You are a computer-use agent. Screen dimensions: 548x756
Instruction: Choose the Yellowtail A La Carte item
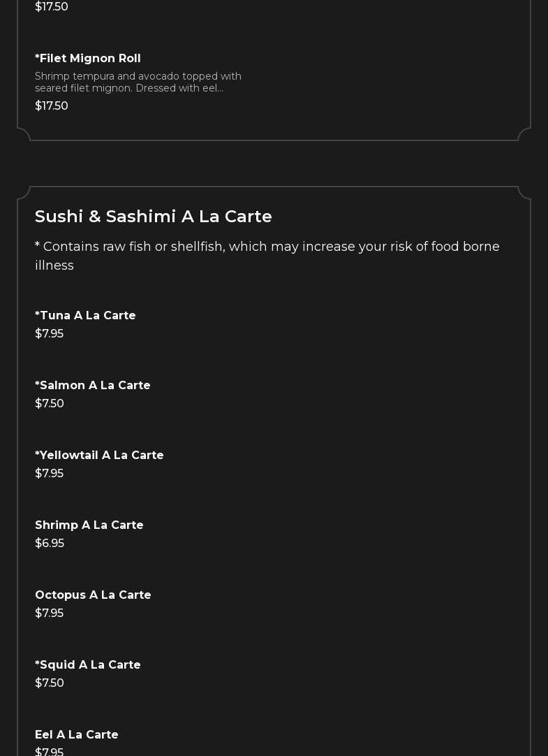[100, 456]
